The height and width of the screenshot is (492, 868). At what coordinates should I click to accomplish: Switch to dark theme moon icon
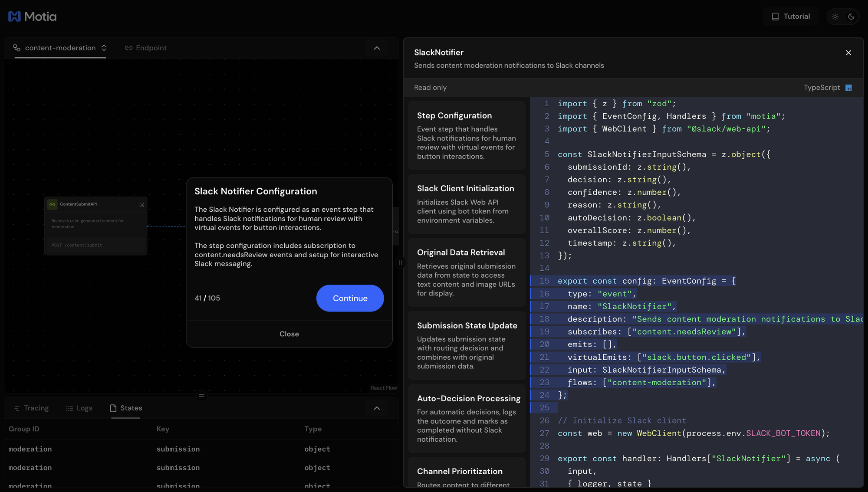point(851,16)
